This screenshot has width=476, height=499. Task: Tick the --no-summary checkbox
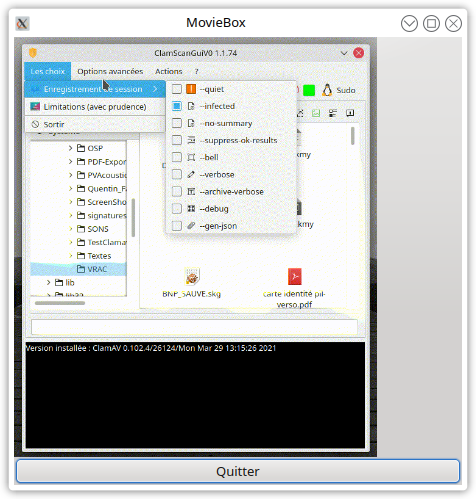[177, 123]
